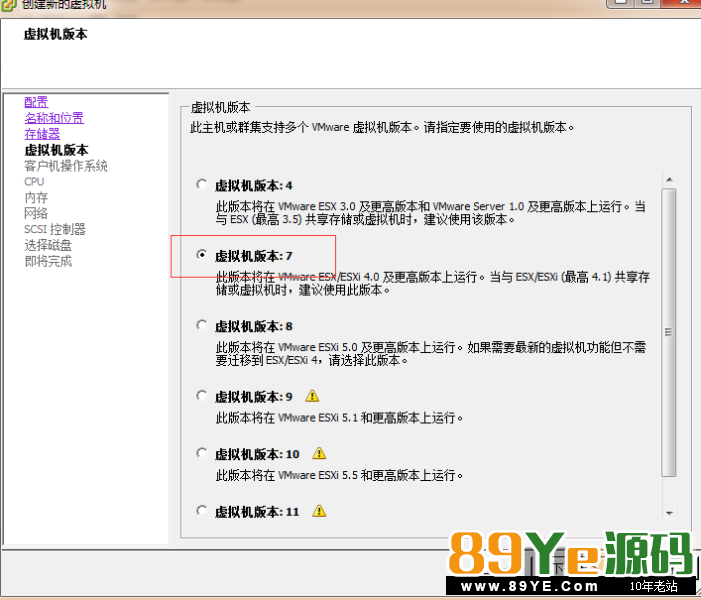Click the 即将完成 step label
This screenshot has width=701, height=600.
(x=48, y=261)
